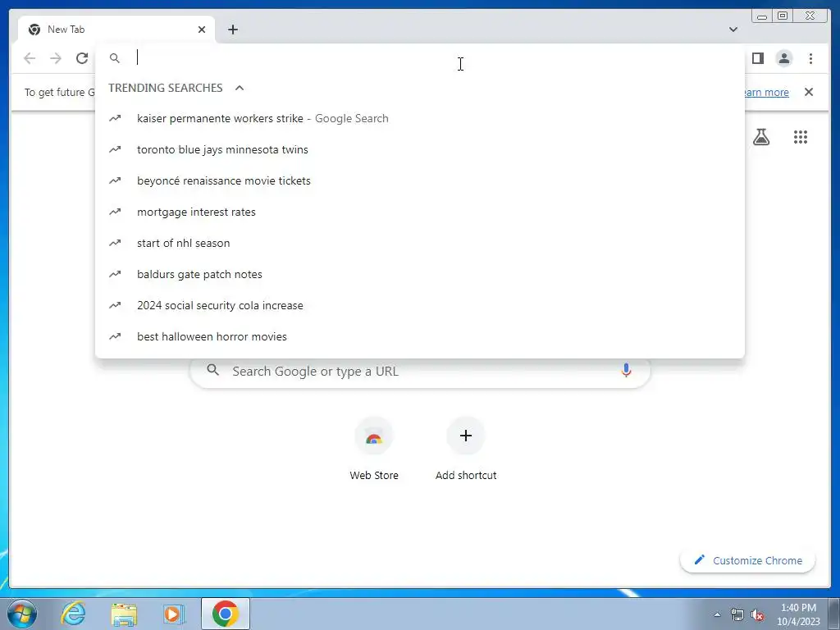Collapse the Trending Searches section
840x630 pixels.
coord(240,88)
